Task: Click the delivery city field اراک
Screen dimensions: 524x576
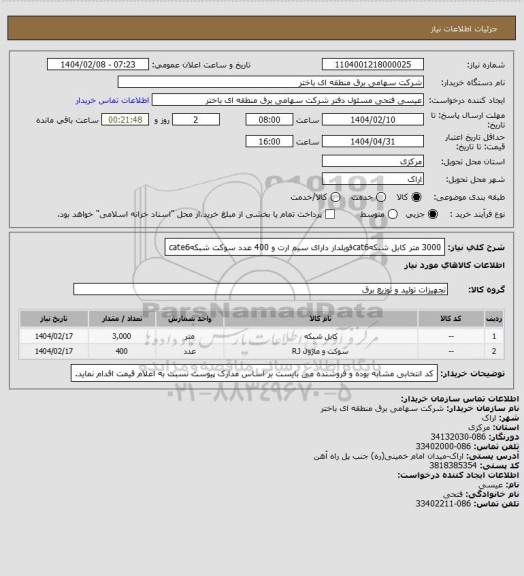Action: click(373, 179)
